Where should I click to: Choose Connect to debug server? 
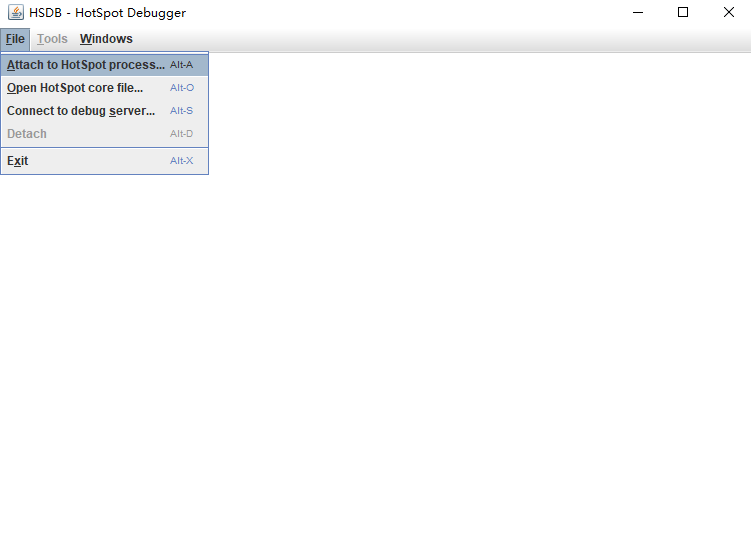point(104,111)
